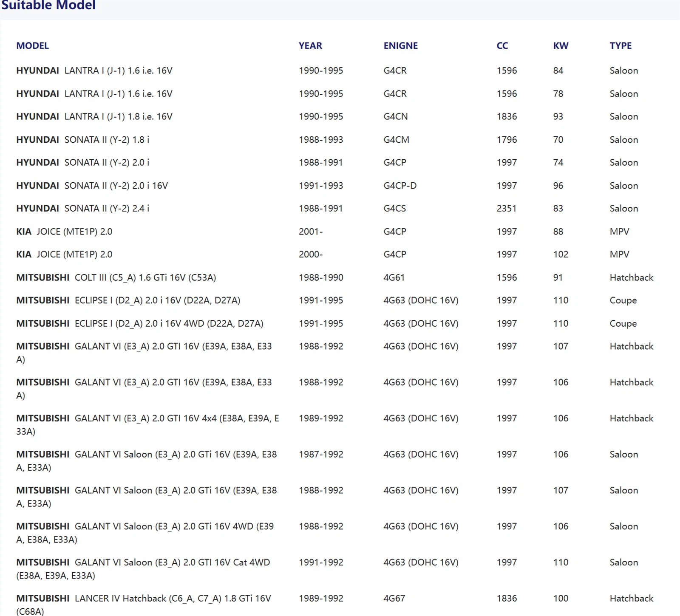Click the MODEL column header
Image resolution: width=680 pixels, height=616 pixels.
[x=32, y=45]
